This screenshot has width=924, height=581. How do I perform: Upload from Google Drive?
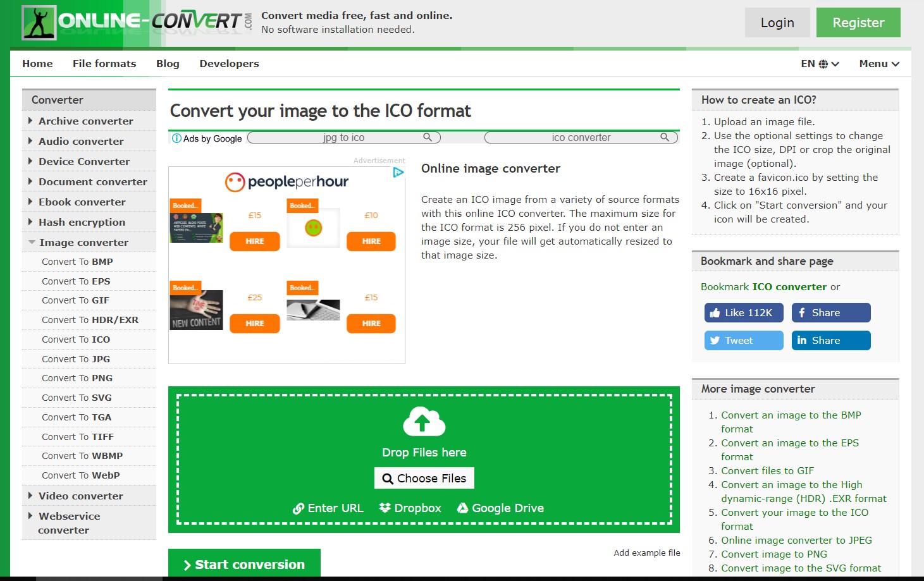pos(500,508)
